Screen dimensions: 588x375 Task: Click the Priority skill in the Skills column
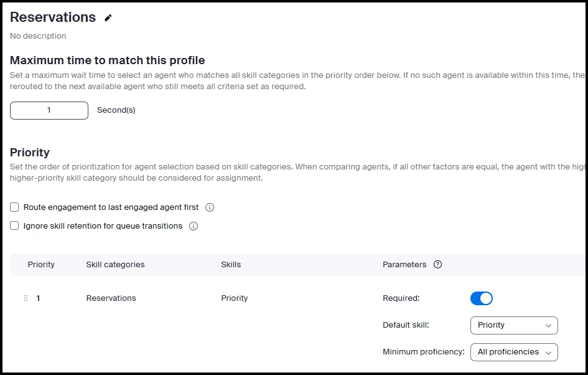(235, 298)
